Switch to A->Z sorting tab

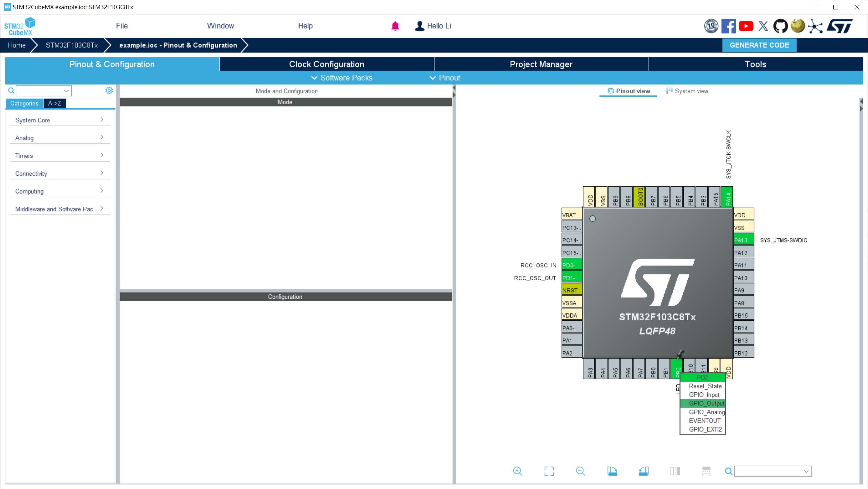pyautogui.click(x=55, y=104)
